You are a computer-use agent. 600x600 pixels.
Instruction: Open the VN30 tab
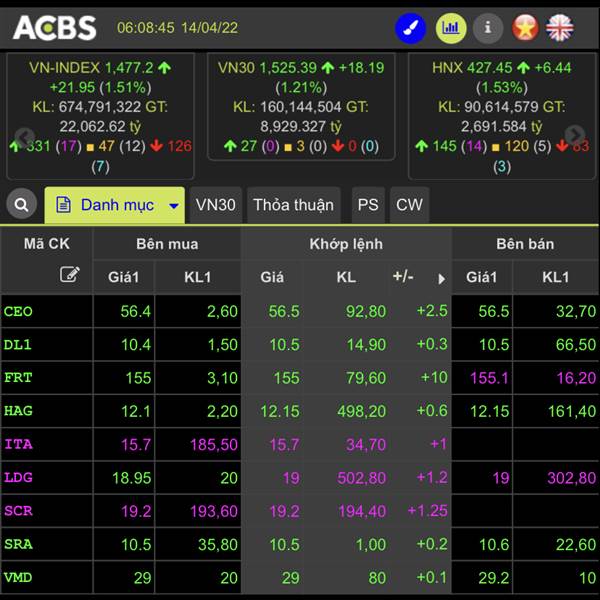pyautogui.click(x=216, y=205)
